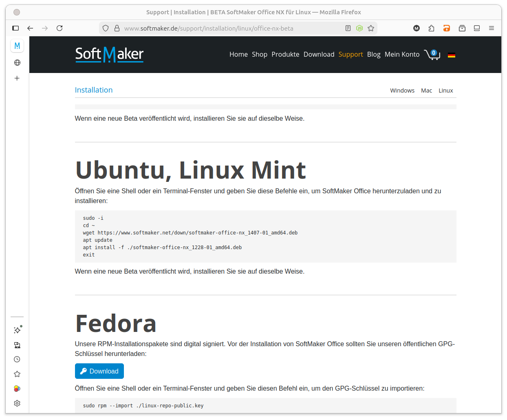Click the wget softmaker-office-nx deb command line
The width and height of the screenshot is (507, 420).
click(x=190, y=233)
